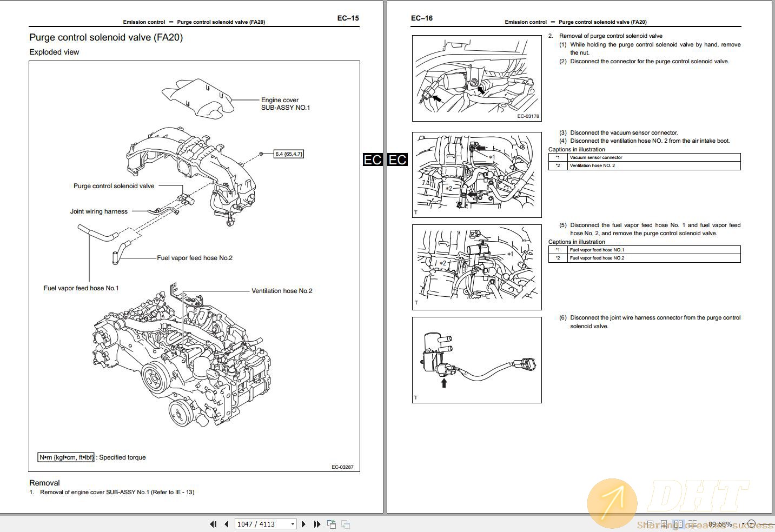Click the 'Engine cover SUB-ASSY NO.1' label

[x=286, y=104]
